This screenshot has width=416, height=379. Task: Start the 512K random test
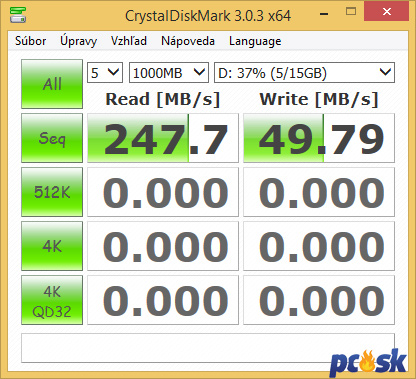[52, 192]
